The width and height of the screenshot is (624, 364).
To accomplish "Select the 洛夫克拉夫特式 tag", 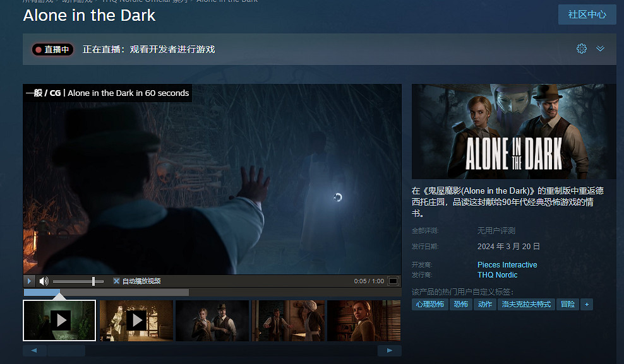I will point(525,304).
